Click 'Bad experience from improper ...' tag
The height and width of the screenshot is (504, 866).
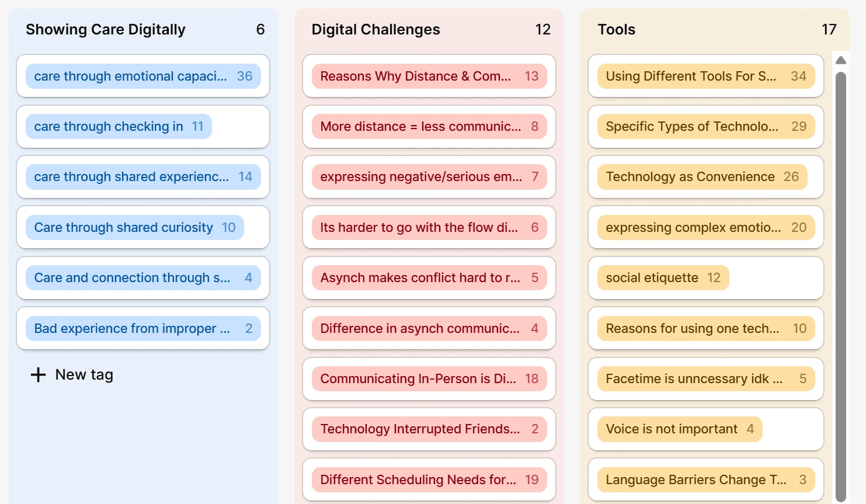point(143,328)
